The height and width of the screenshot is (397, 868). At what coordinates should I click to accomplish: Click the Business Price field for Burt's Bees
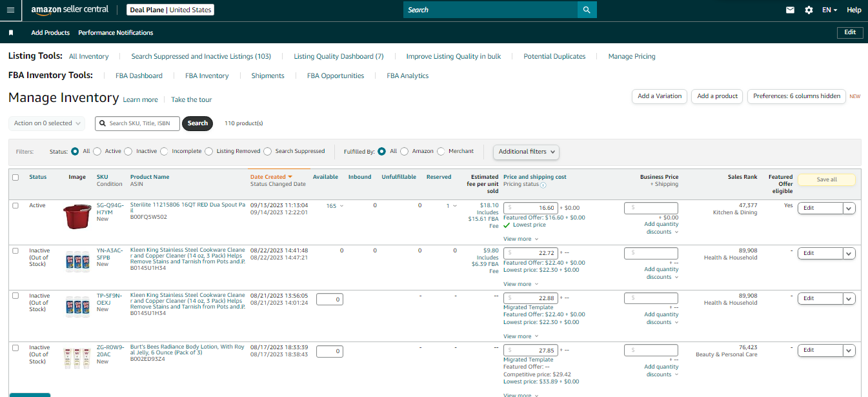coord(651,350)
